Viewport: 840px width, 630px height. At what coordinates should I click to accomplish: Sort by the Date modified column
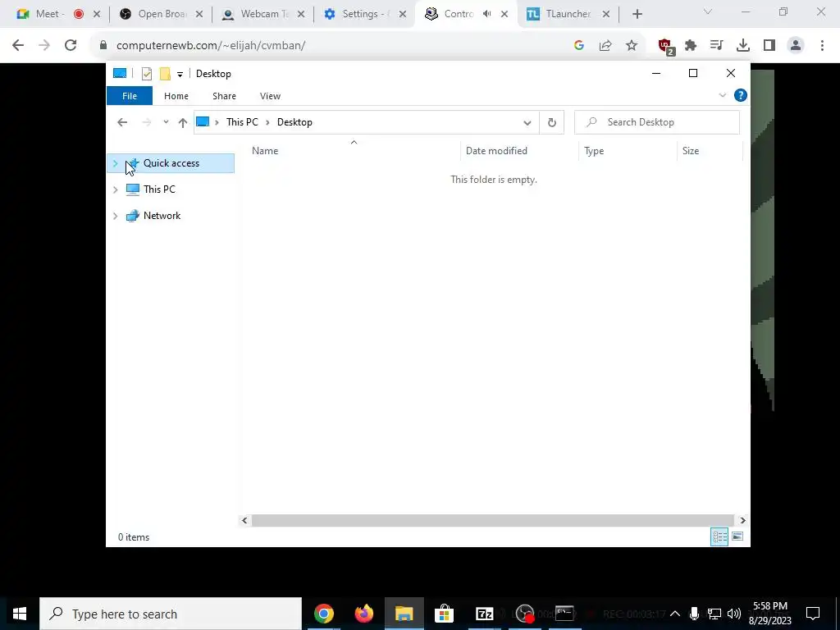[518, 151]
